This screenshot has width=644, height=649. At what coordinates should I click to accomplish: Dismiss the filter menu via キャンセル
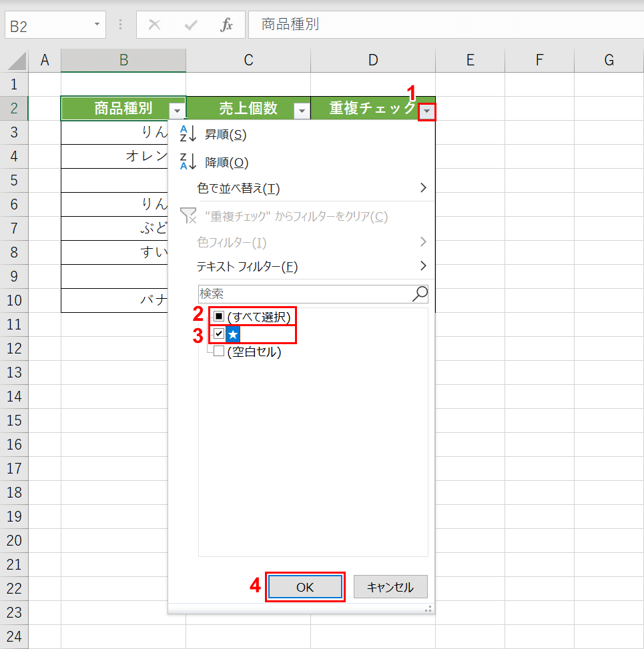pyautogui.click(x=390, y=586)
